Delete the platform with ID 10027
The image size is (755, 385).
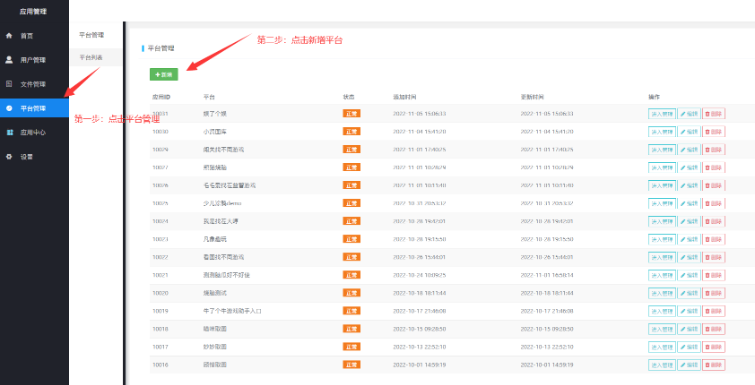[714, 167]
